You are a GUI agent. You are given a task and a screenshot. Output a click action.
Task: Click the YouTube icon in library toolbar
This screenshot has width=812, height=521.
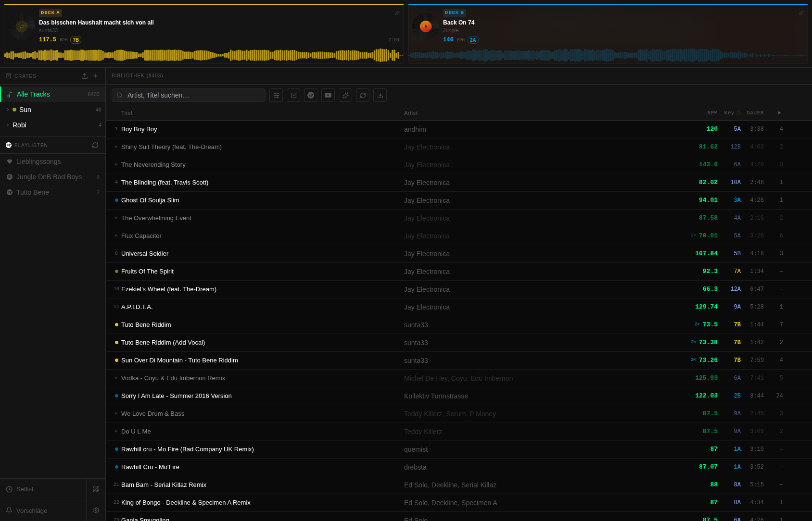pyautogui.click(x=328, y=95)
